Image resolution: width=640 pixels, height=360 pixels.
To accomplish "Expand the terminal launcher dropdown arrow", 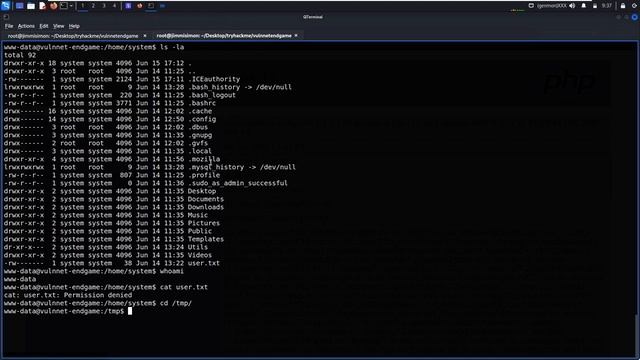I will pos(71,6).
